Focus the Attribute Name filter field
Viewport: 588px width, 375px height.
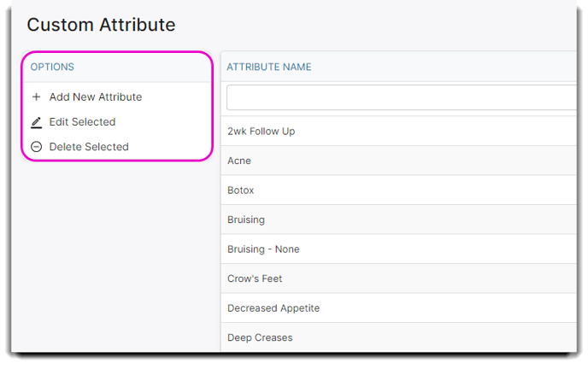coord(401,97)
